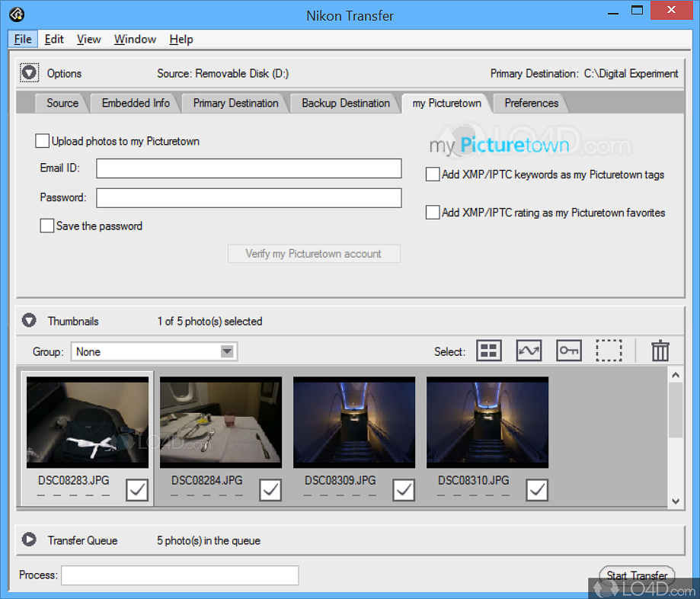Uncheck the transfer mark for DSC08310.JPG
The width and height of the screenshot is (700, 599).
point(536,490)
